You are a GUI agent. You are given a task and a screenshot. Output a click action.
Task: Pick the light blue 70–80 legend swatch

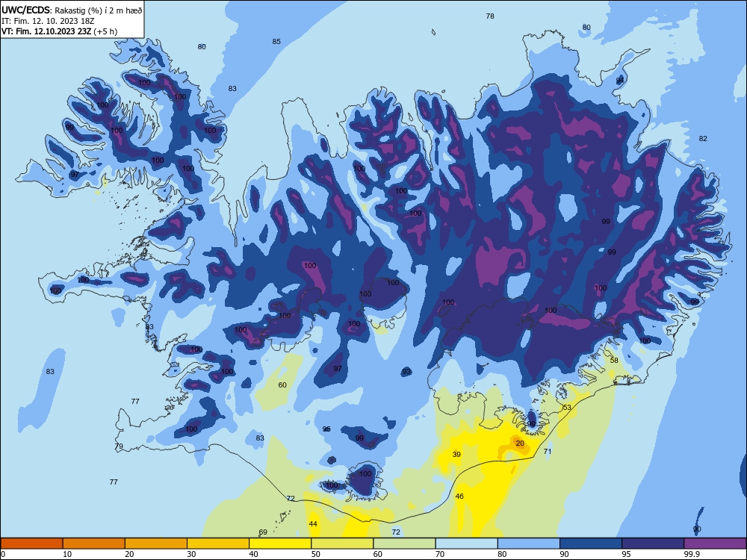click(x=466, y=544)
